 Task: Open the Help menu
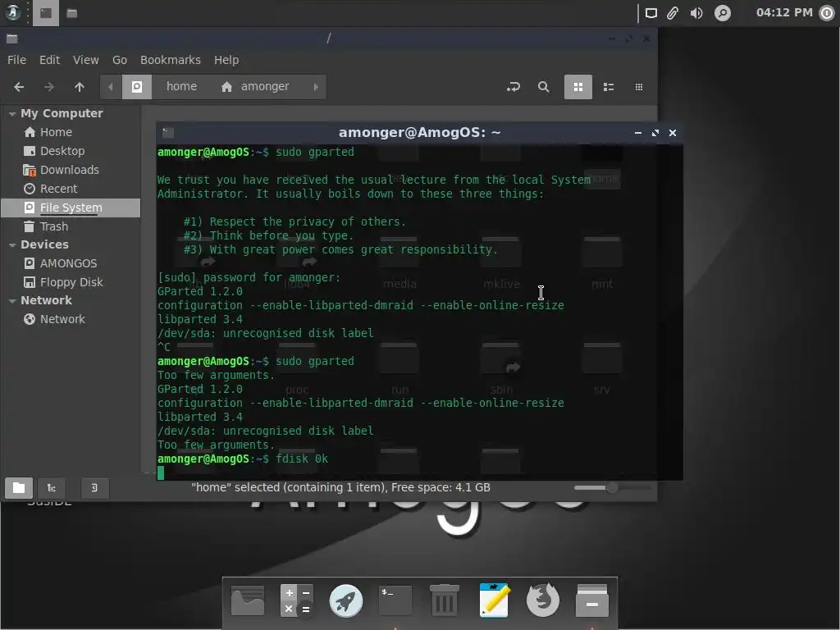(x=226, y=60)
